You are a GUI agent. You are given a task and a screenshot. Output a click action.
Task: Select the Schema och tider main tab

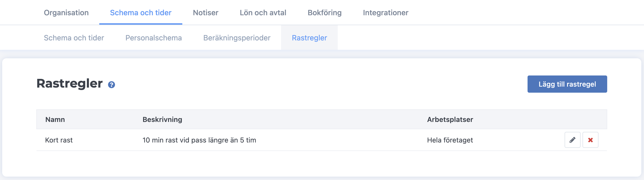[141, 13]
